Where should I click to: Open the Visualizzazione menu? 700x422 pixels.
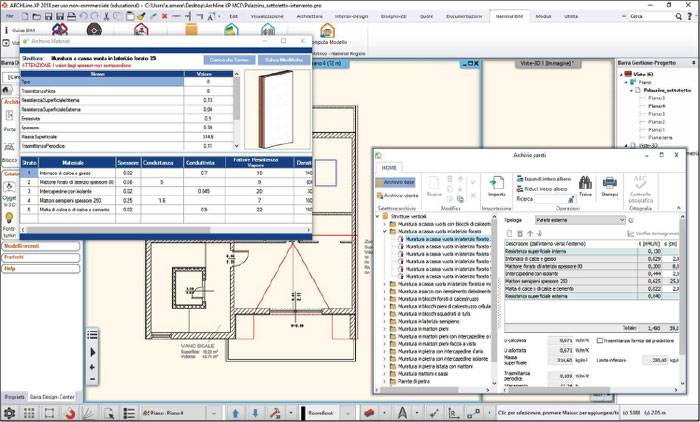click(267, 16)
